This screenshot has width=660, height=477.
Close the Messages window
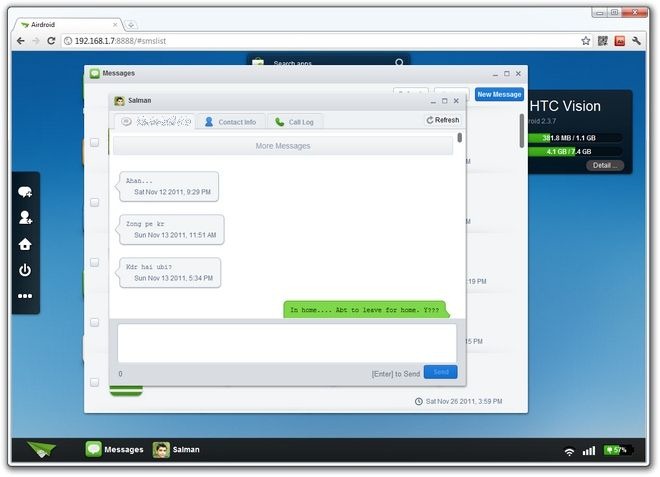519,74
